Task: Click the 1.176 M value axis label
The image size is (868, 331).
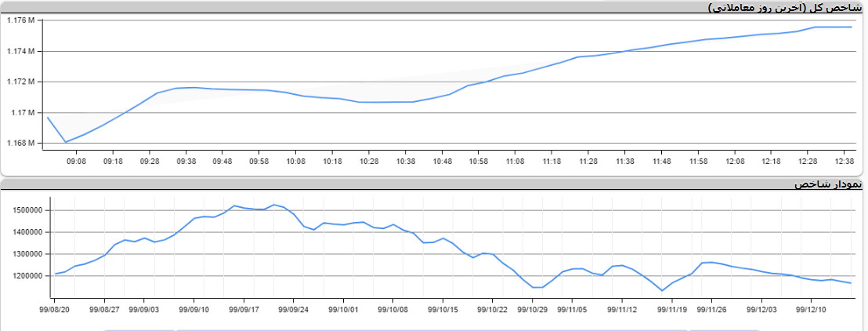Action: coord(20,20)
